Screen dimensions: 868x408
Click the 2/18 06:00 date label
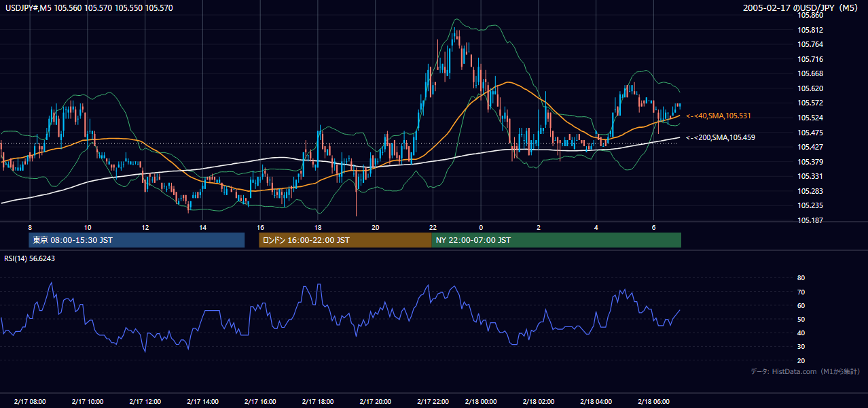[653, 402]
